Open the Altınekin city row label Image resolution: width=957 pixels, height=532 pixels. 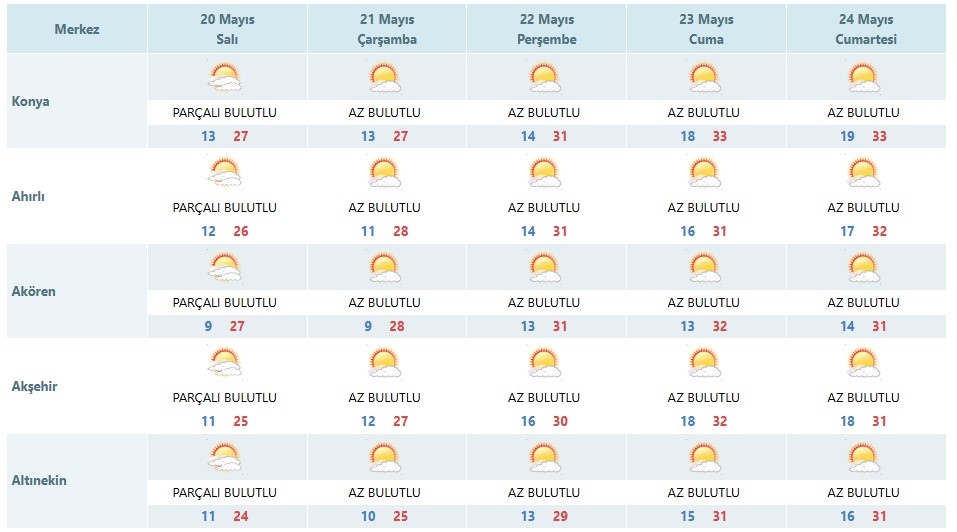pyautogui.click(x=39, y=481)
